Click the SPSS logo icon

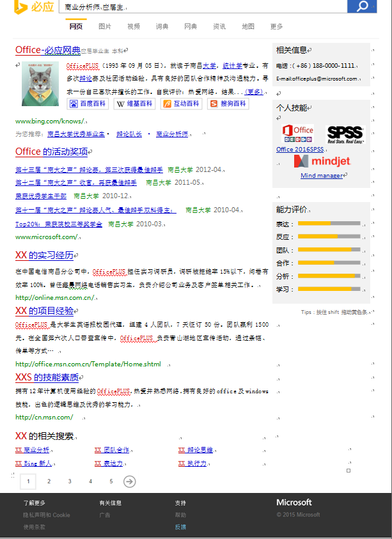345,134
